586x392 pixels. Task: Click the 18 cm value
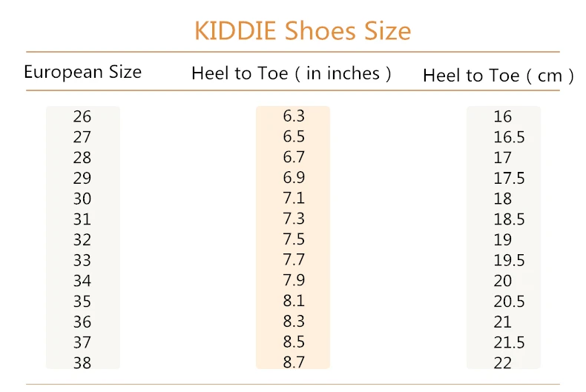point(503,199)
